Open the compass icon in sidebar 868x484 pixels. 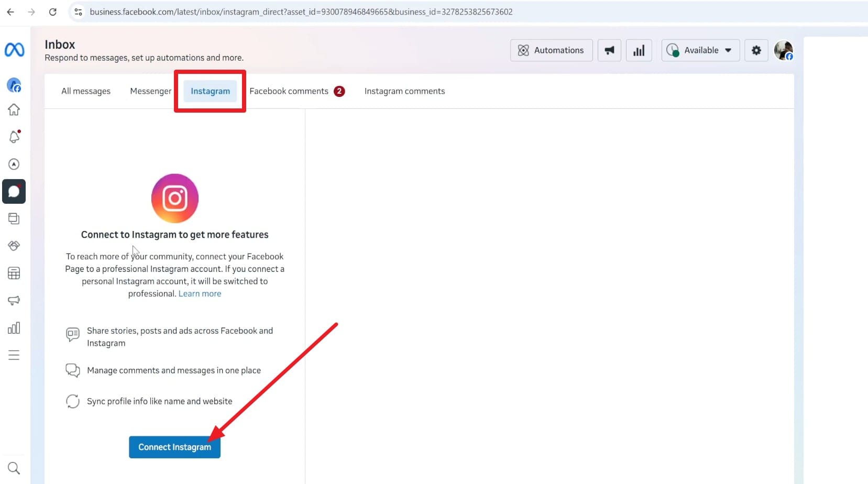click(x=14, y=164)
